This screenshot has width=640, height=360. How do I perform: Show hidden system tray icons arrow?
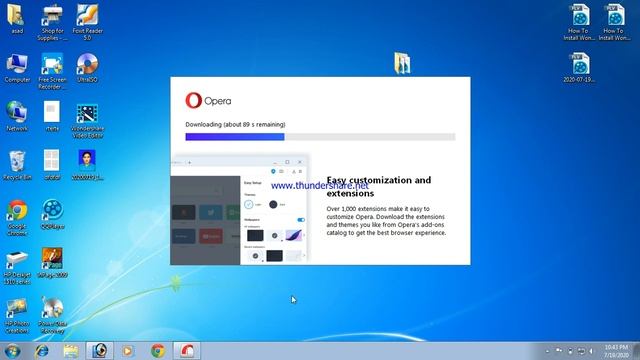point(547,351)
